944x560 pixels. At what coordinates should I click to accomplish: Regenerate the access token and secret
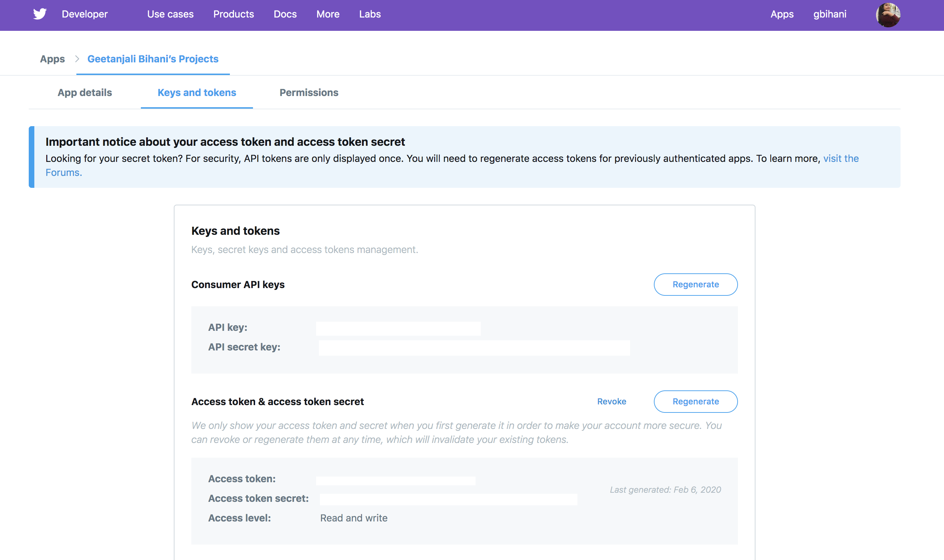695,402
